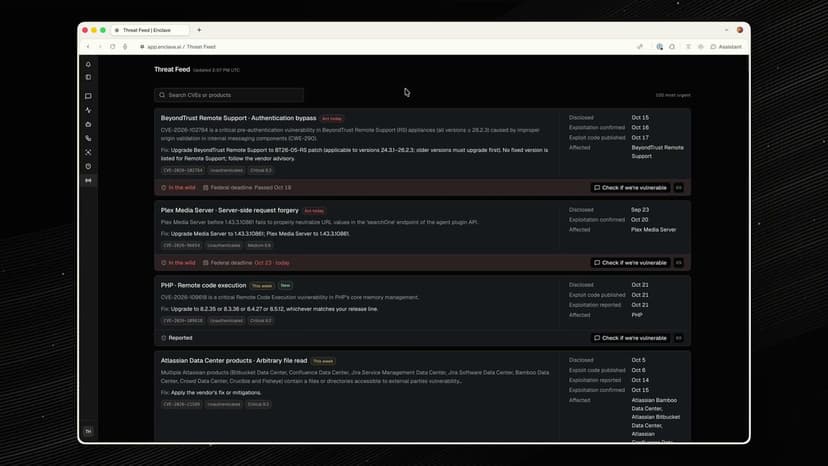Click the In the wild status on the Plex card

click(178, 263)
